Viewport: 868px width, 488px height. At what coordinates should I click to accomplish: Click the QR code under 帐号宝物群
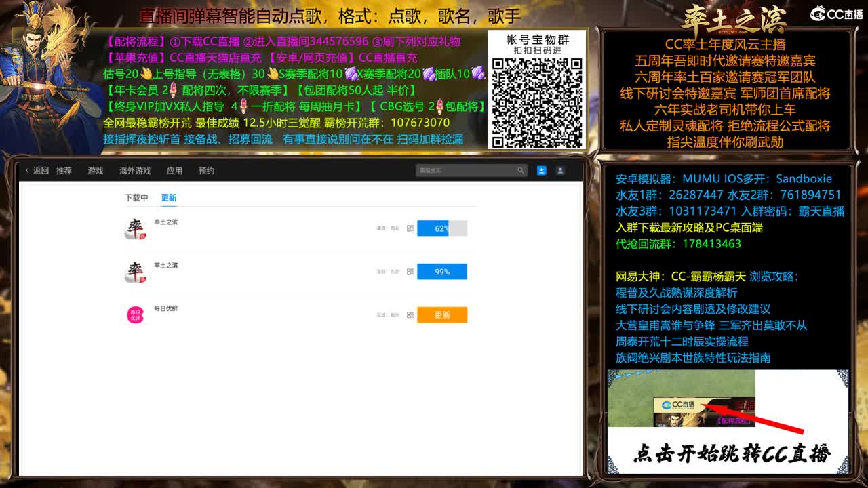(537, 103)
